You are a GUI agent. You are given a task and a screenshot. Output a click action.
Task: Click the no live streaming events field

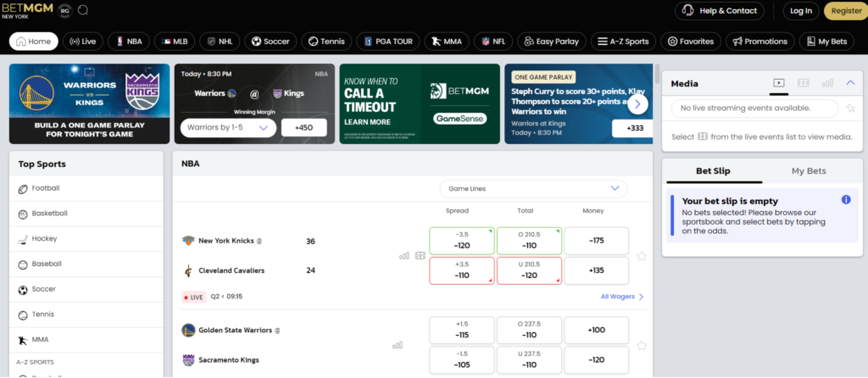tap(755, 108)
